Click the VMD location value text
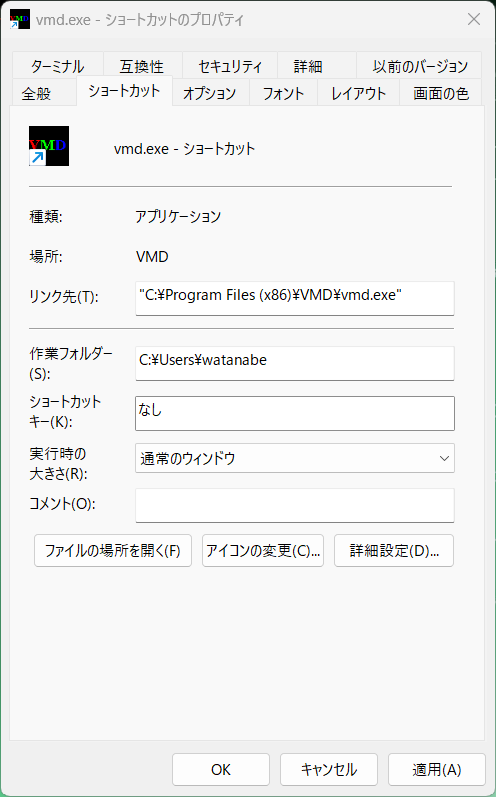This screenshot has height=797, width=496. [x=152, y=256]
